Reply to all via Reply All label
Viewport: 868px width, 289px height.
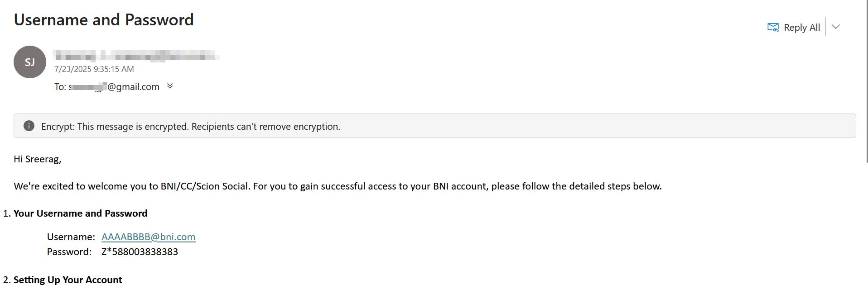802,28
